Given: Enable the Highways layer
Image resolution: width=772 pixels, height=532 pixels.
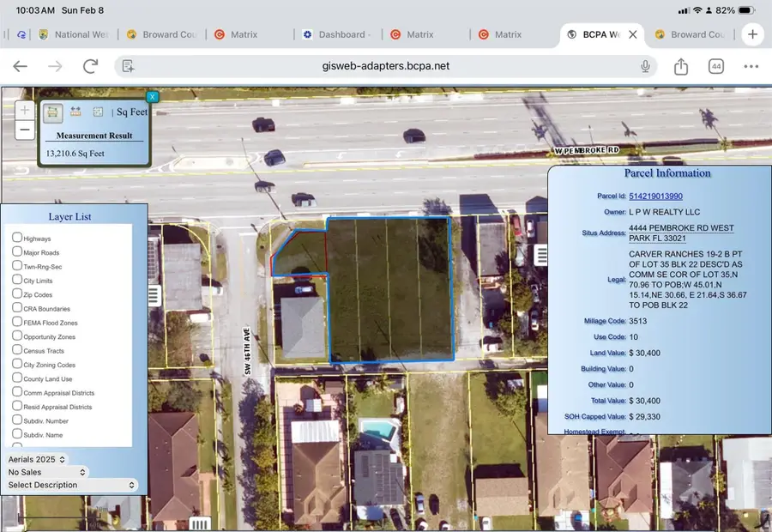Looking at the screenshot, I should [x=18, y=238].
